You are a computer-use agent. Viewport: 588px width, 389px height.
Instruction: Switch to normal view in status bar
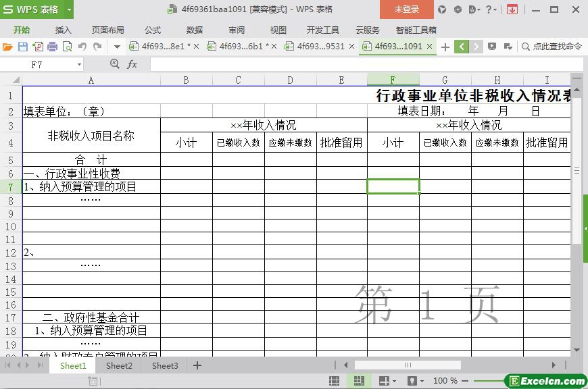334,381
